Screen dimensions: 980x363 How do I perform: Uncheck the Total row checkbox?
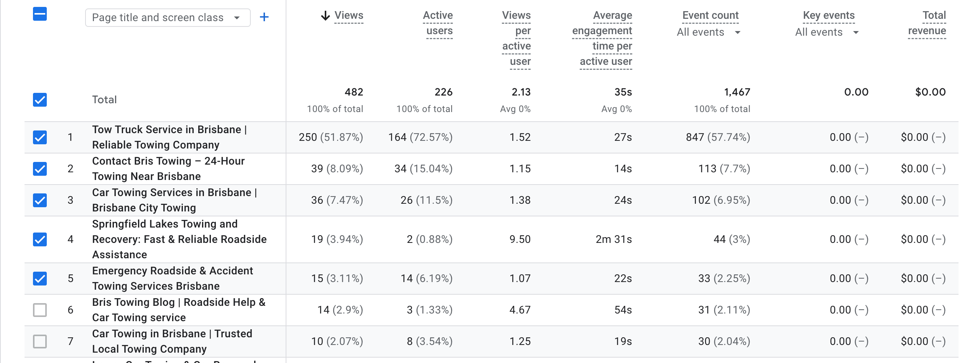point(40,100)
